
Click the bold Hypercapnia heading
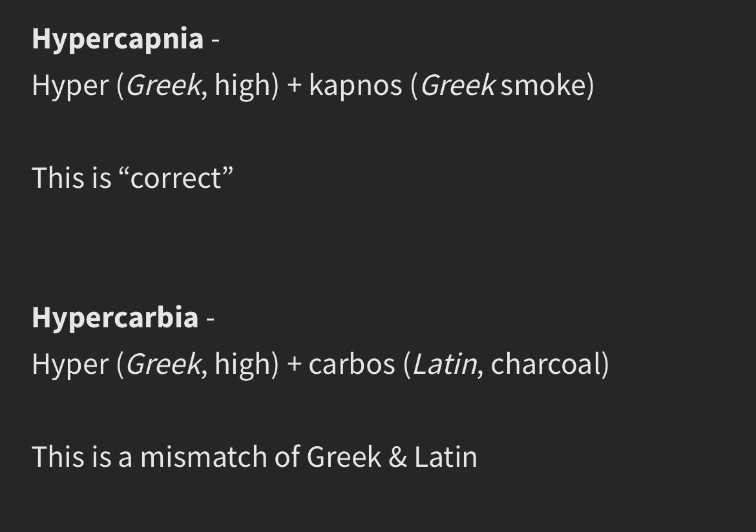[118, 39]
